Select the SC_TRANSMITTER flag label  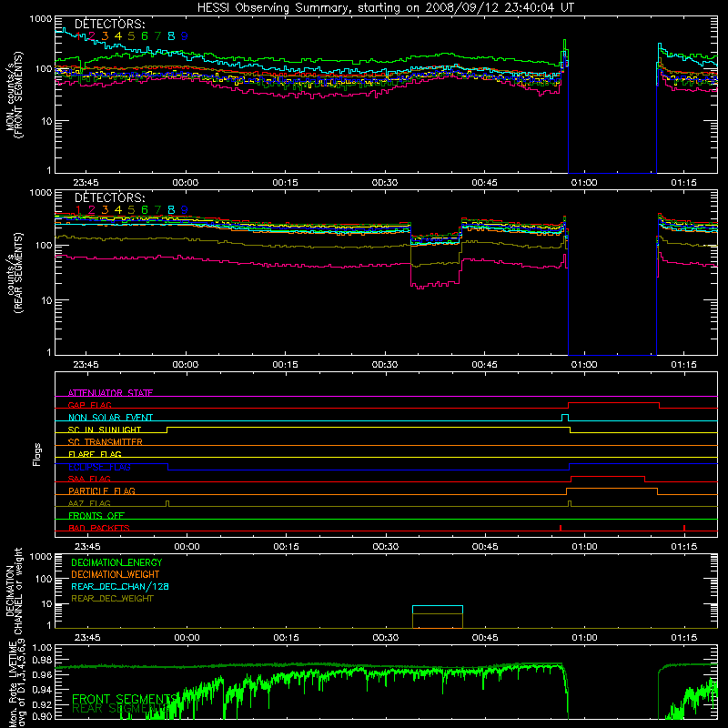click(106, 442)
